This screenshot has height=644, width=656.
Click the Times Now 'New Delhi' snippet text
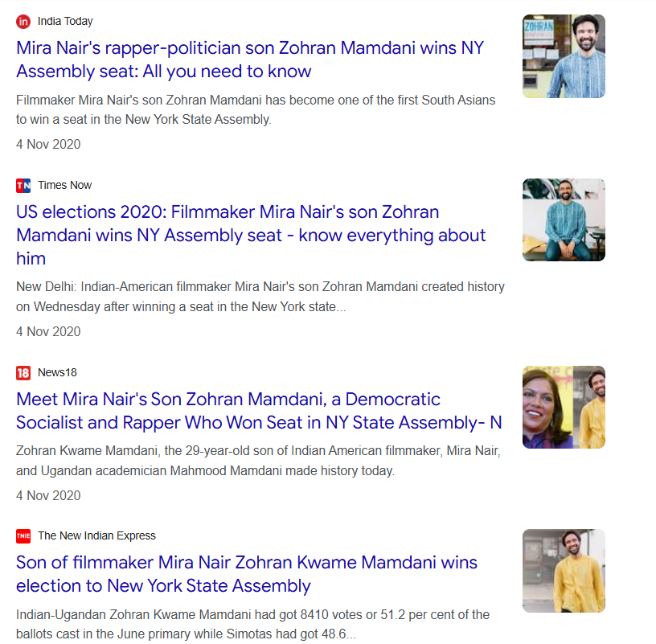point(260,297)
